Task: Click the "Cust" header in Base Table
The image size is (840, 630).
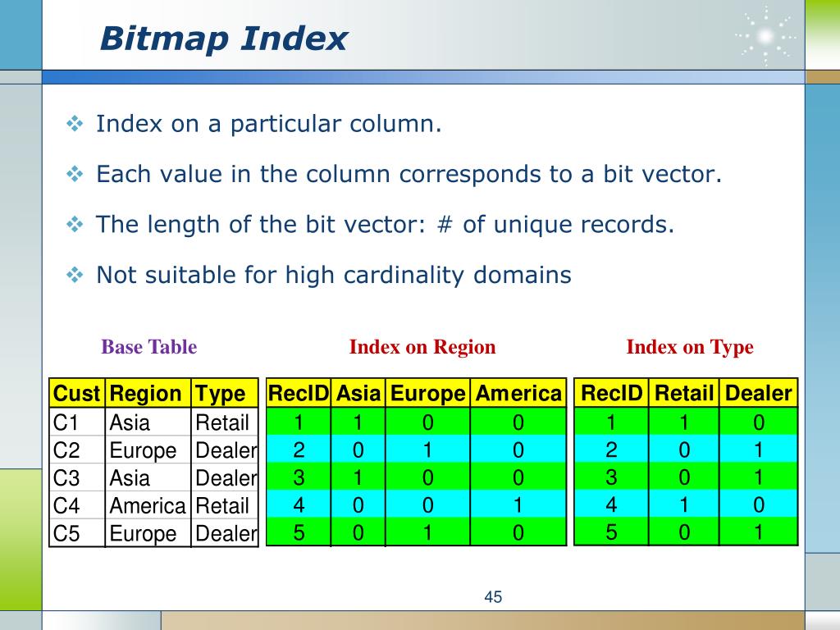Action: (77, 393)
